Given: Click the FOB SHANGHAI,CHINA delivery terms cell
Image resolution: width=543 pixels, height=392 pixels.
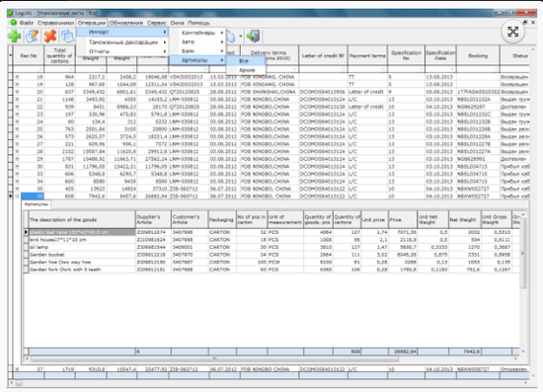Looking at the screenshot, I should (x=270, y=92).
